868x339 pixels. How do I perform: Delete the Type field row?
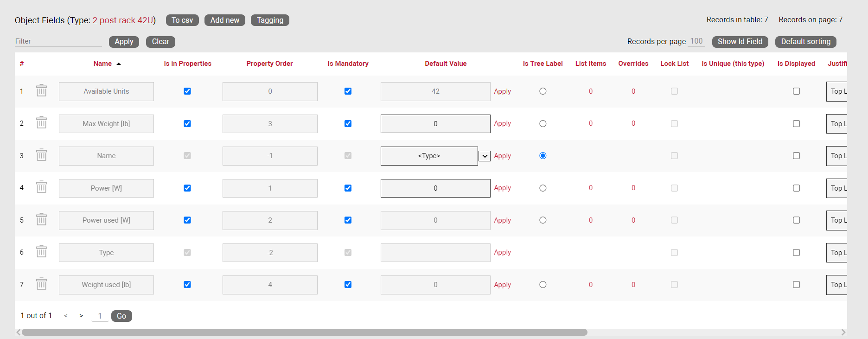pos(42,252)
